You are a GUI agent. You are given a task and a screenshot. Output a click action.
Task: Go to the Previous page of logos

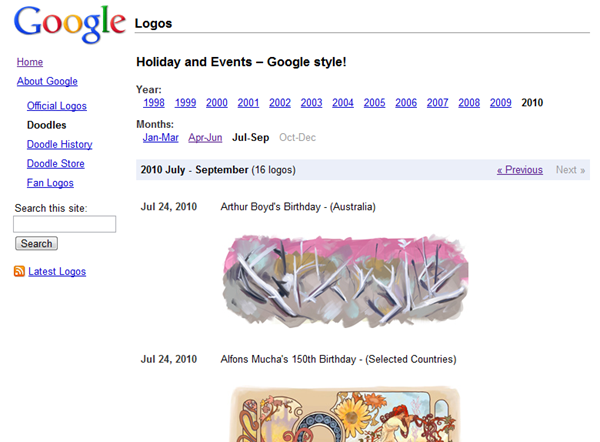point(520,170)
